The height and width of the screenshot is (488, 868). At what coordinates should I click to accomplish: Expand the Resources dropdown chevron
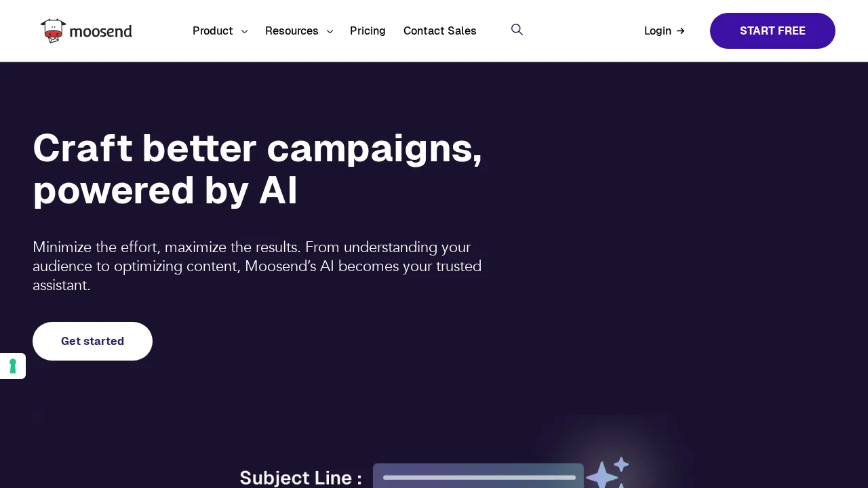click(330, 31)
